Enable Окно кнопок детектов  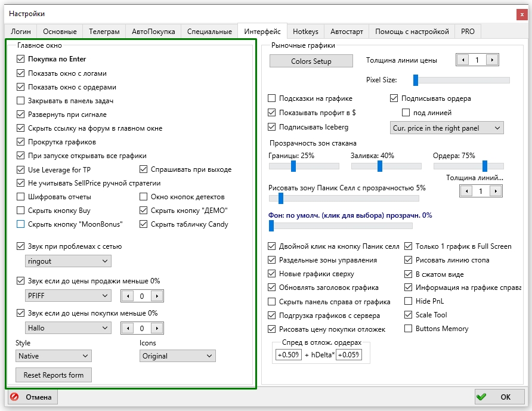(144, 196)
